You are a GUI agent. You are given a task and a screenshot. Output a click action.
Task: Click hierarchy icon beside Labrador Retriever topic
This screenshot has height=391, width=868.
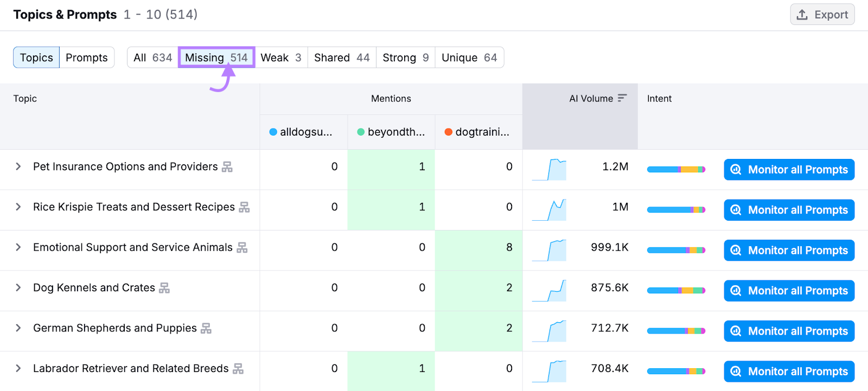coord(238,369)
